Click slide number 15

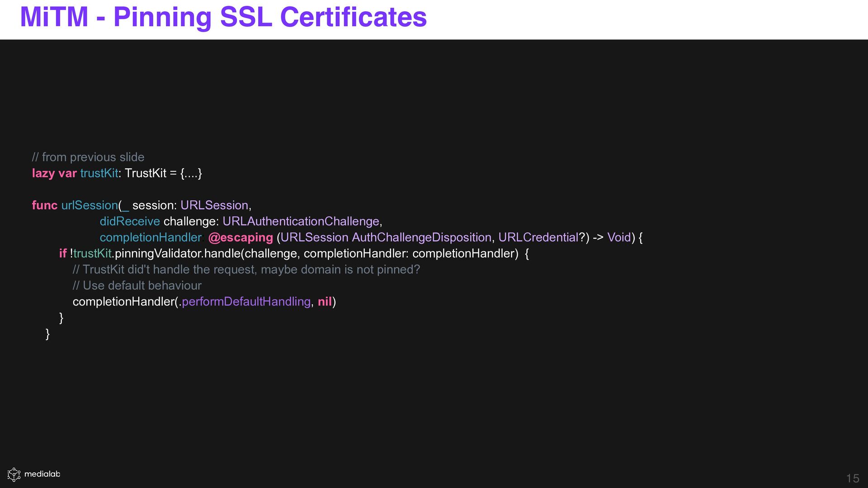point(852,478)
